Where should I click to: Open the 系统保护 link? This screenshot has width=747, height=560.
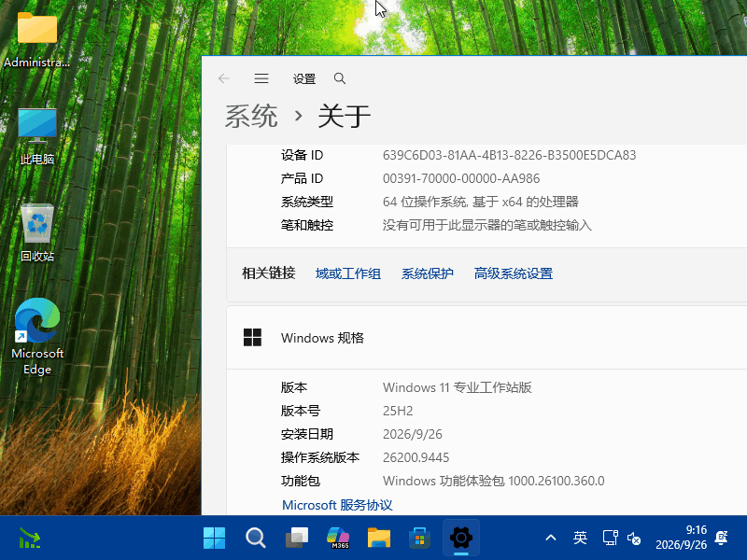(428, 273)
